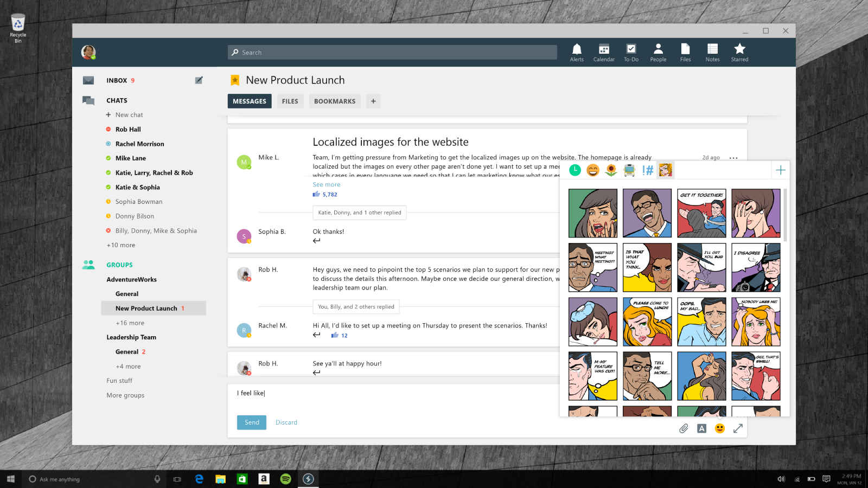Switch to the FILES tab
Viewport: 868px width, 488px height.
(290, 101)
